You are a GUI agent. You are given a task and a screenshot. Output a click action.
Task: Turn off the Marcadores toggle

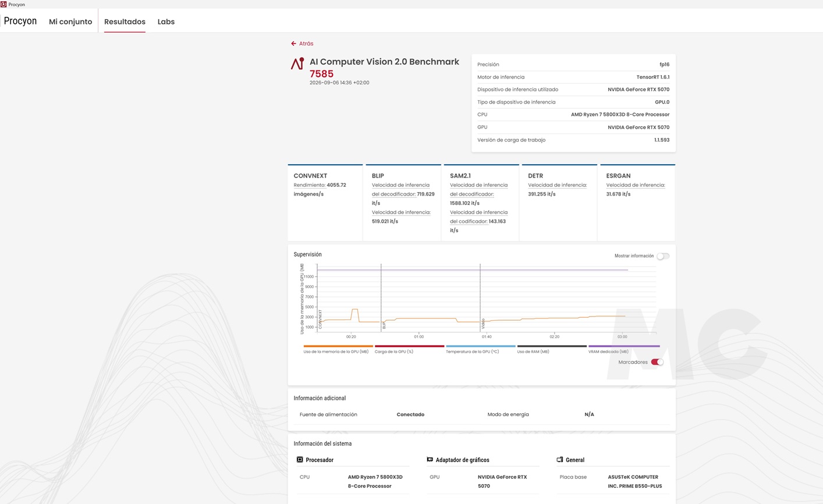coord(657,362)
